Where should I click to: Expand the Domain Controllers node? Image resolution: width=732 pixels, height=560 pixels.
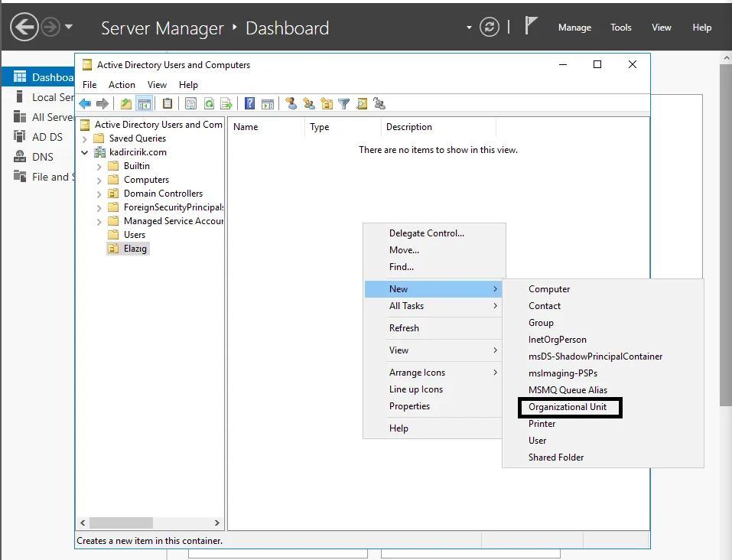point(99,194)
